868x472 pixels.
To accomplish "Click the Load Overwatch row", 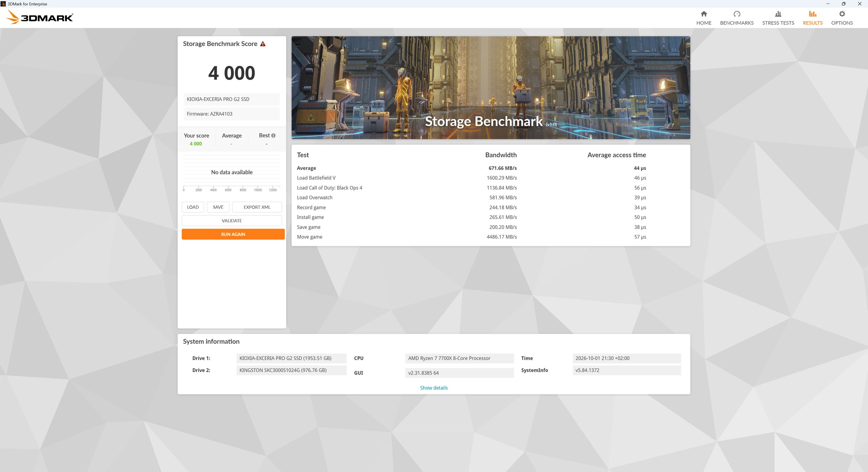I will click(x=471, y=198).
